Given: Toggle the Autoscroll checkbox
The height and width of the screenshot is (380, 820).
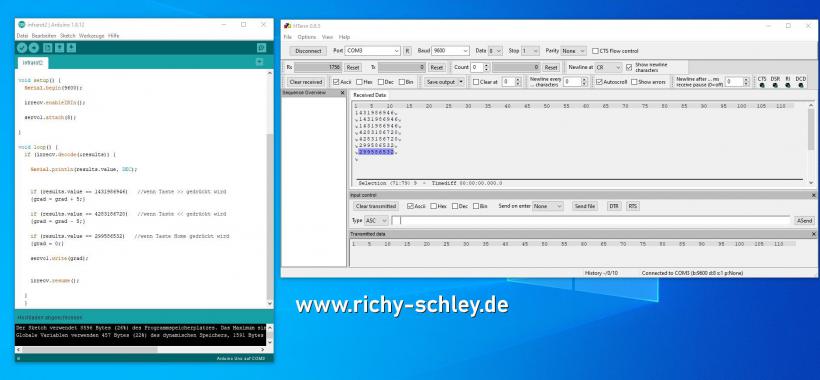Looking at the screenshot, I should (x=600, y=82).
